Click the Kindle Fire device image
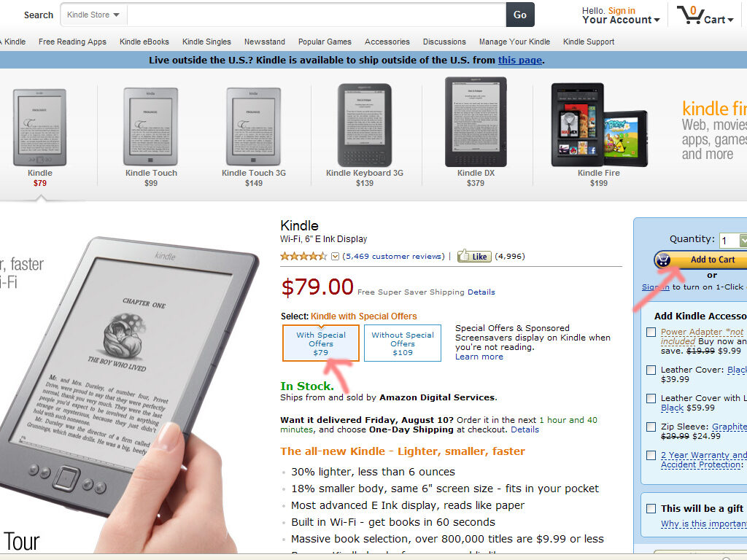 [x=599, y=125]
